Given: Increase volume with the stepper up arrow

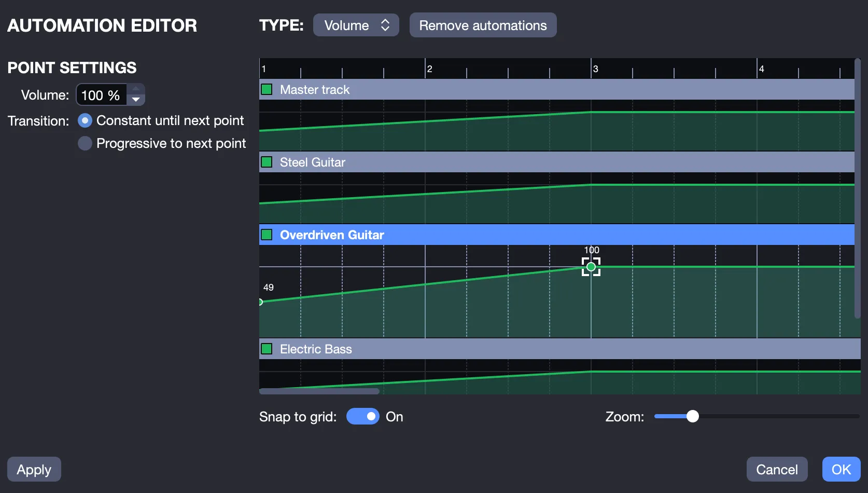Looking at the screenshot, I should 136,89.
